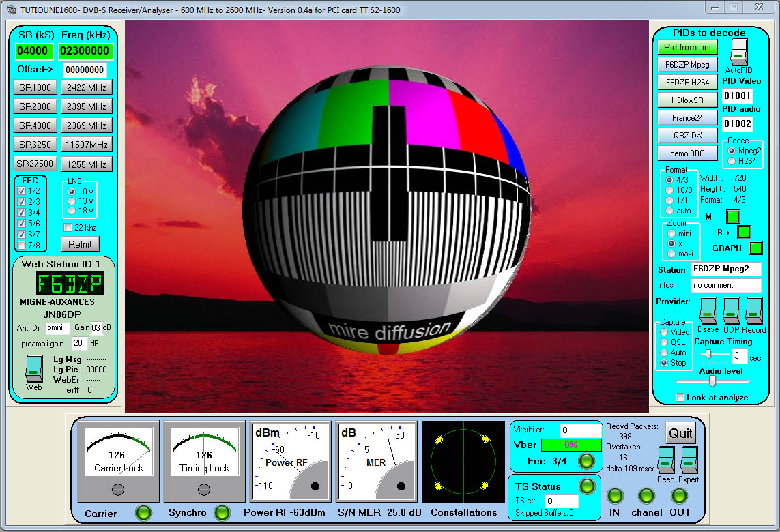Select LNB 13 V radio option

coord(72,201)
